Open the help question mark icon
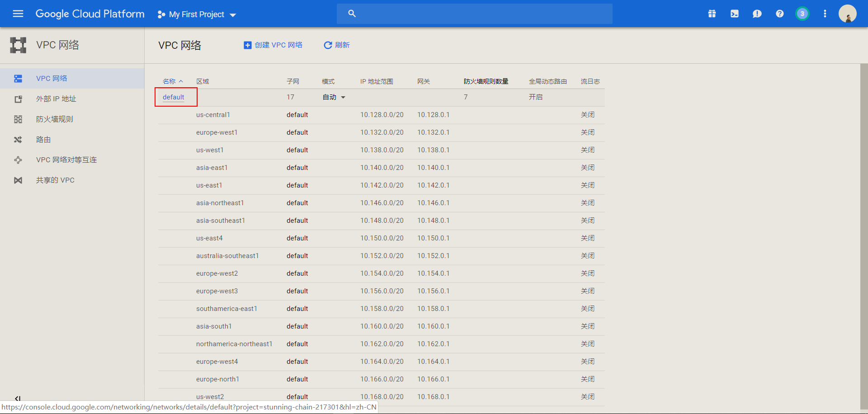 click(x=780, y=14)
